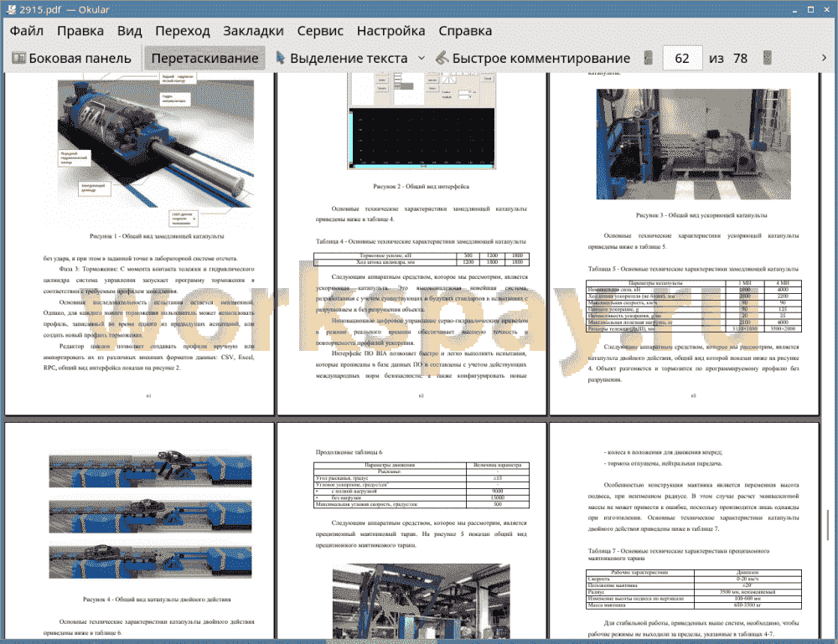Click table header 'Диапазон'
The width and height of the screenshot is (838, 644).
pyautogui.click(x=747, y=572)
